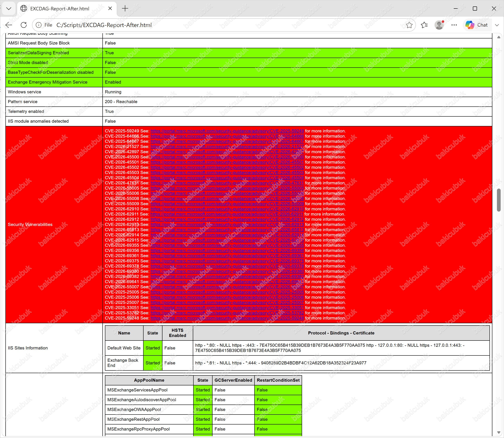Expand the chevron next to Chat
The height and width of the screenshot is (438, 504).
[x=497, y=25]
